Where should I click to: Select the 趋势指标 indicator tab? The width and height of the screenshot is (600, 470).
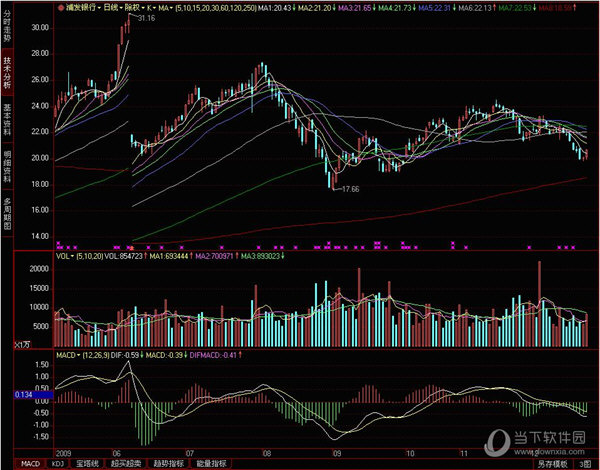[169, 464]
